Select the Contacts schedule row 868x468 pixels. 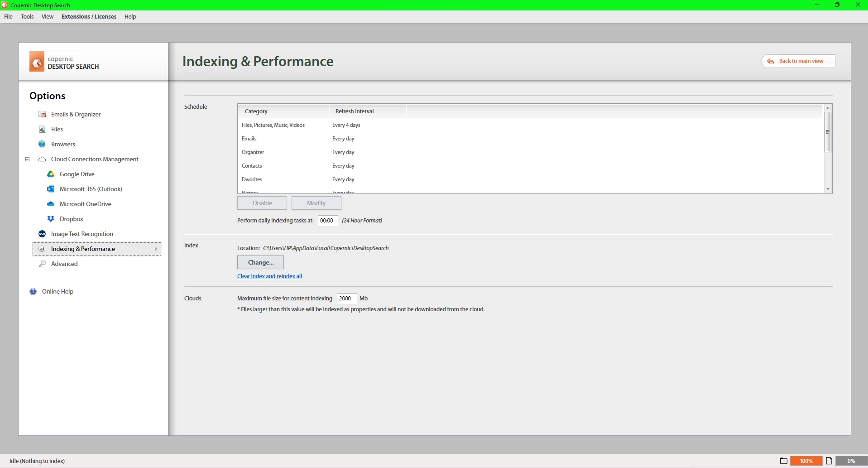(530, 166)
